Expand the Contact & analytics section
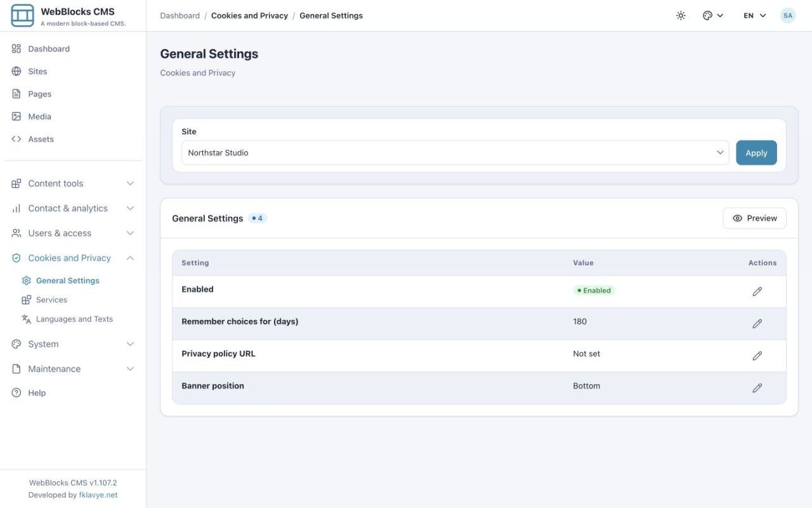The width and height of the screenshot is (812, 508). click(x=73, y=208)
